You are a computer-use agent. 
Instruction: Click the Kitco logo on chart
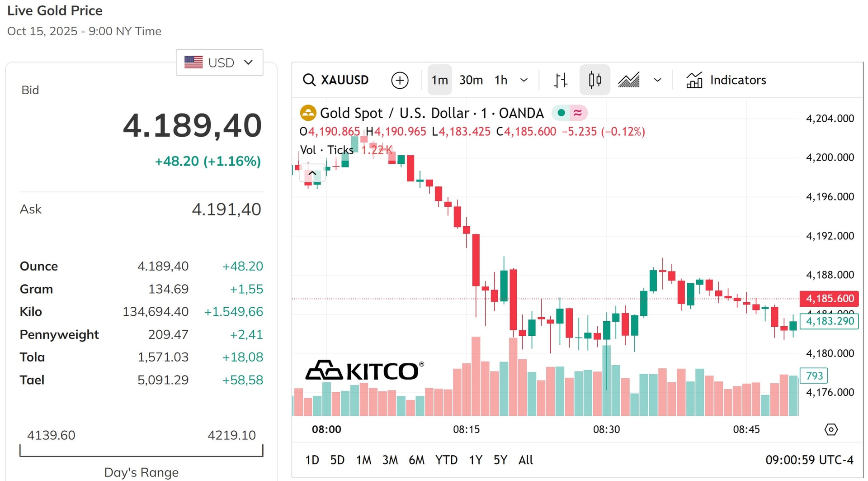pyautogui.click(x=365, y=371)
